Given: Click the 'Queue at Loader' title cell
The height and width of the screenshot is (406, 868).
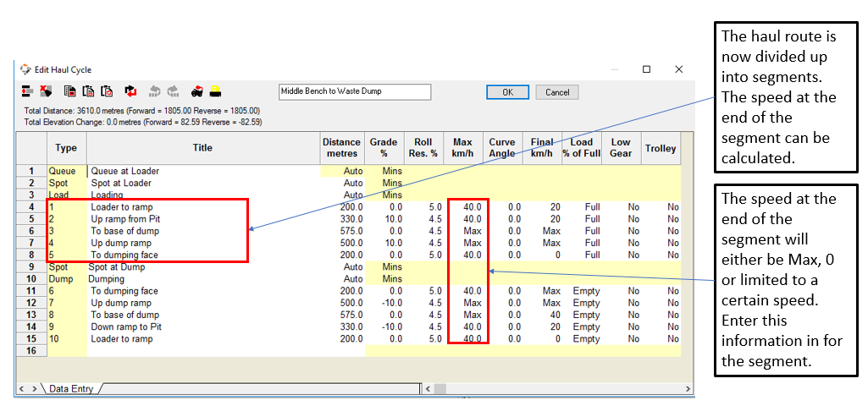Looking at the screenshot, I should click(203, 171).
